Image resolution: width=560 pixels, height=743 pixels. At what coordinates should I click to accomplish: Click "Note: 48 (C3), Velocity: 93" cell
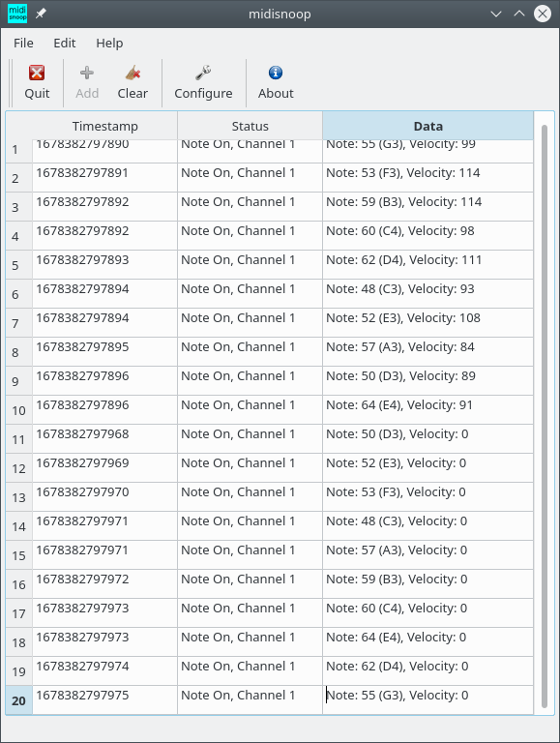click(x=427, y=294)
